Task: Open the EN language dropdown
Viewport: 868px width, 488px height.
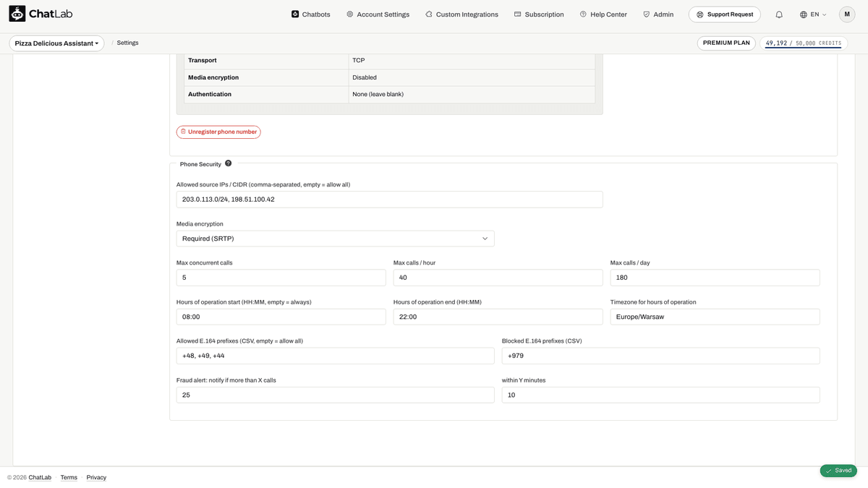Action: 813,14
